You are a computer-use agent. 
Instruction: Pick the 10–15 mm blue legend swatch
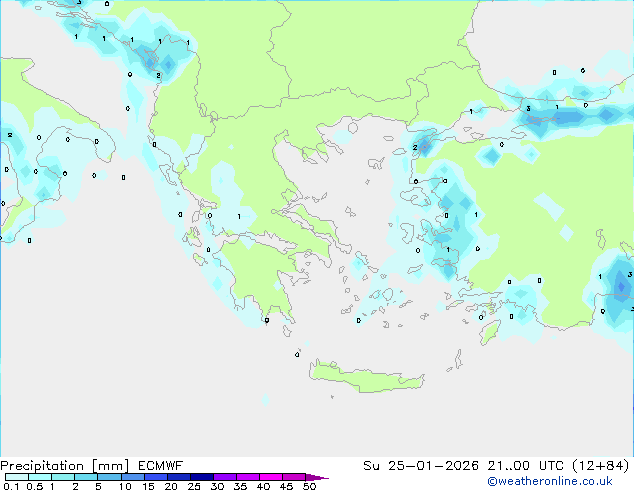click(x=132, y=477)
